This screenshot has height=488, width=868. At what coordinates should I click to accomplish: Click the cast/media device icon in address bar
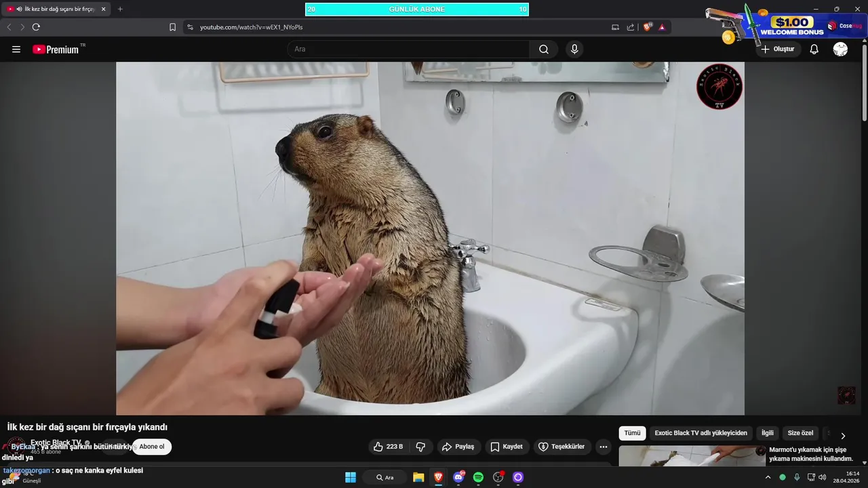[615, 27]
